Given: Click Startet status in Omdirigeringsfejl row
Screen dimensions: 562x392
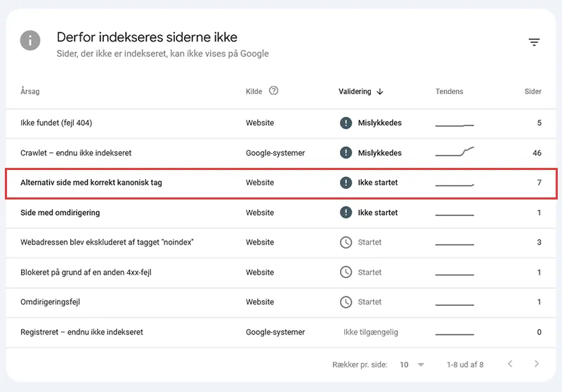Looking at the screenshot, I should tap(370, 302).
